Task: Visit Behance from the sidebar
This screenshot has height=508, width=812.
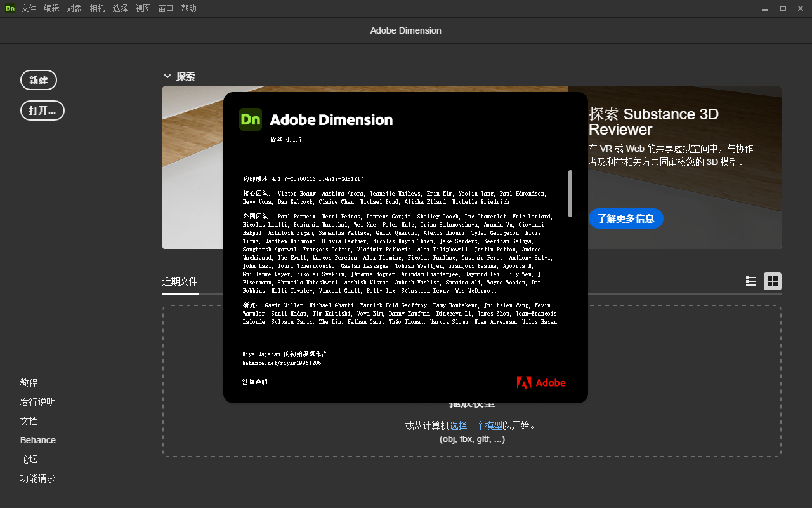Action: tap(37, 439)
